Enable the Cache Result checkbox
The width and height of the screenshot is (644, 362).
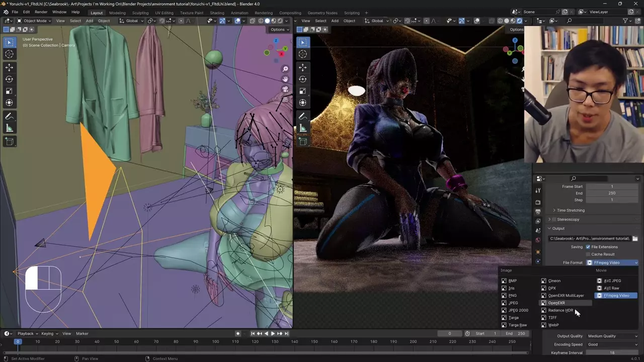(588, 254)
